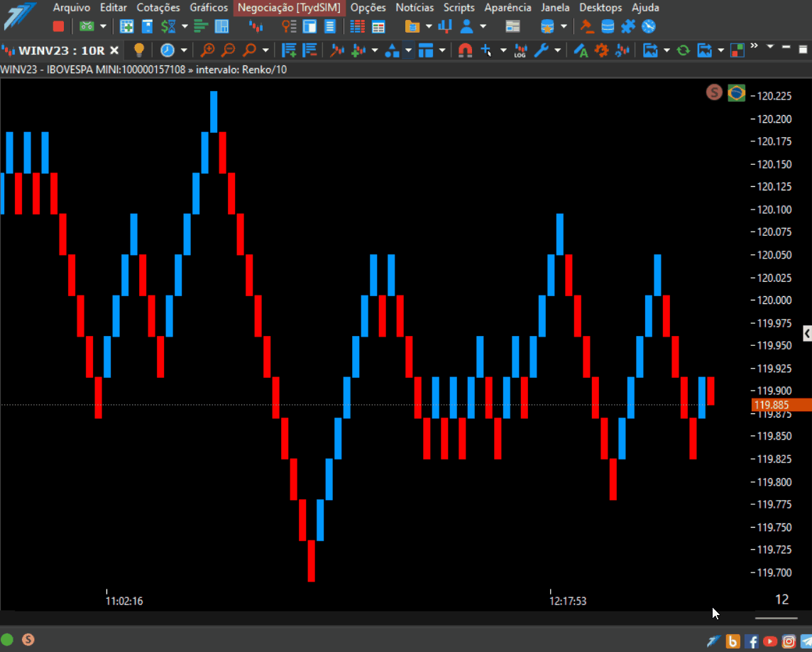
Task: Open the Desktops menu
Action: tap(600, 8)
